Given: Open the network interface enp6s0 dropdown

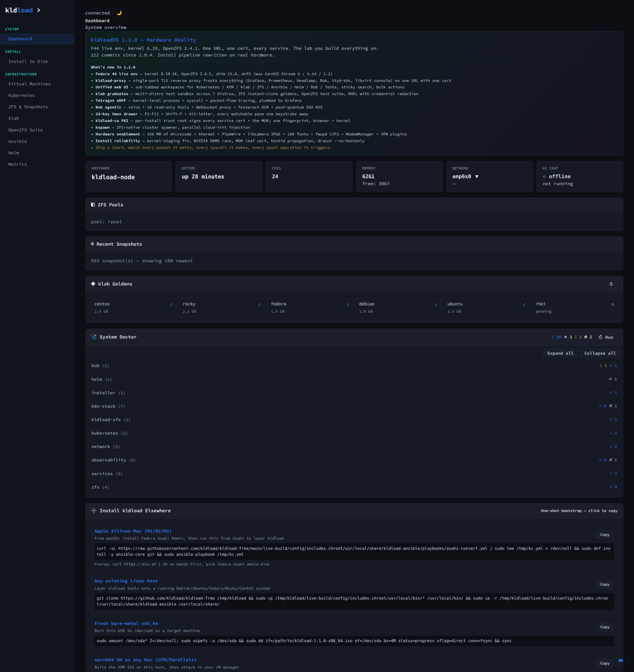Looking at the screenshot, I should [466, 177].
